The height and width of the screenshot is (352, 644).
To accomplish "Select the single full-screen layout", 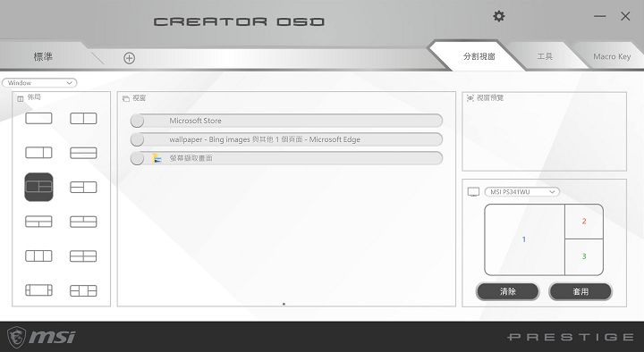I will pos(38,118).
